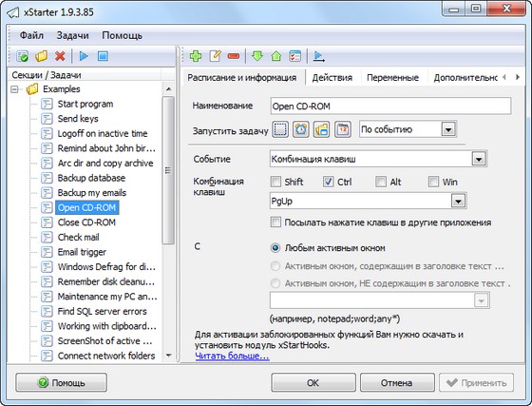
Task: Click the alarm clock schedule icon
Action: point(301,129)
